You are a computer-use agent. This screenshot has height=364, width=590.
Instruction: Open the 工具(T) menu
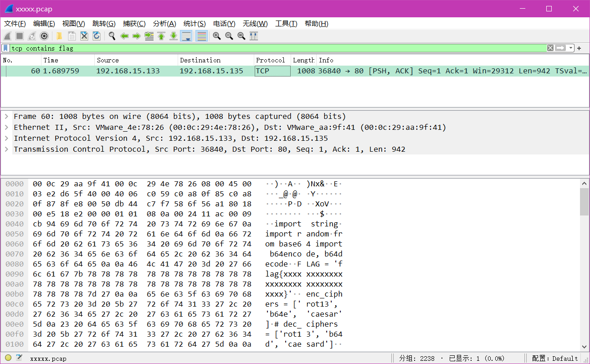pos(286,24)
